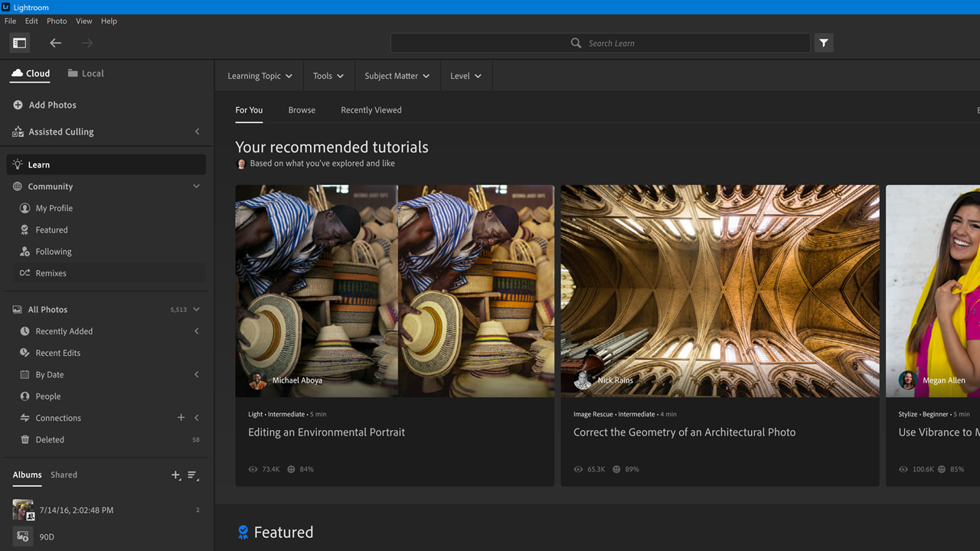Click the Community globe icon
This screenshot has width=980, height=551.
(18, 187)
